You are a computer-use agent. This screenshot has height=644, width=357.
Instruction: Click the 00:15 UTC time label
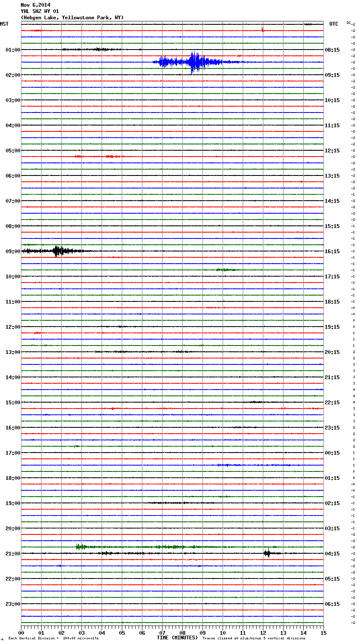332,453
